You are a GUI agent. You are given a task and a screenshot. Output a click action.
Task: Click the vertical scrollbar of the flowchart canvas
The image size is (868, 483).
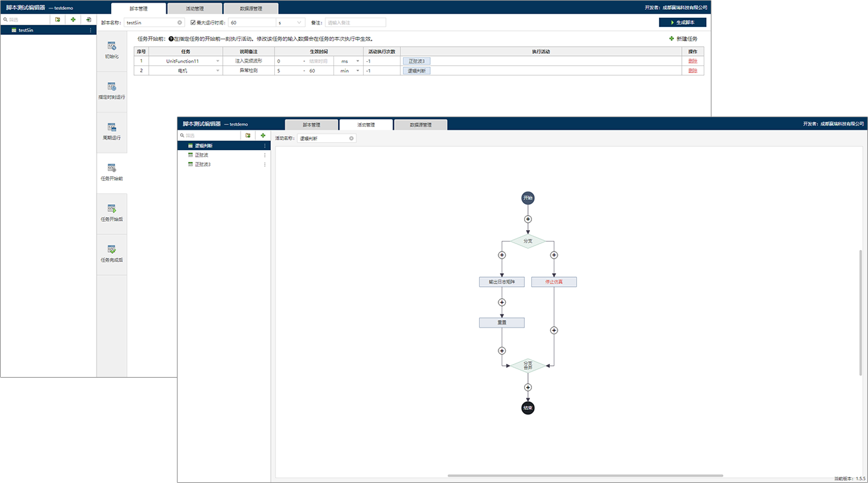coord(860,313)
